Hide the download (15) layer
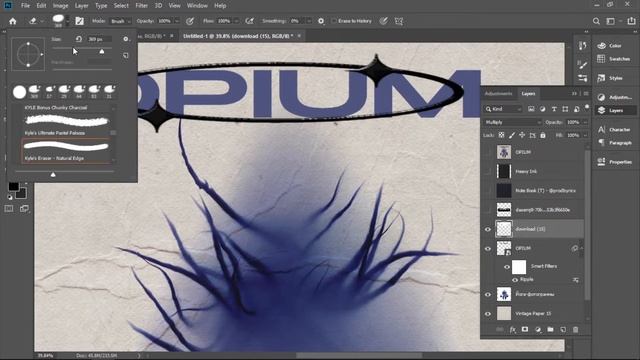The image size is (640, 360). pyautogui.click(x=488, y=229)
